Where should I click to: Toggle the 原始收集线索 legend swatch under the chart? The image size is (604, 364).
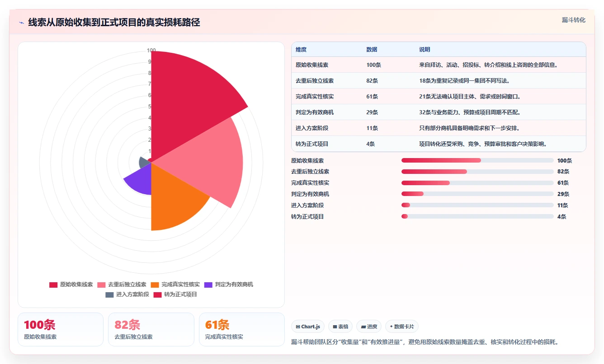(53, 285)
